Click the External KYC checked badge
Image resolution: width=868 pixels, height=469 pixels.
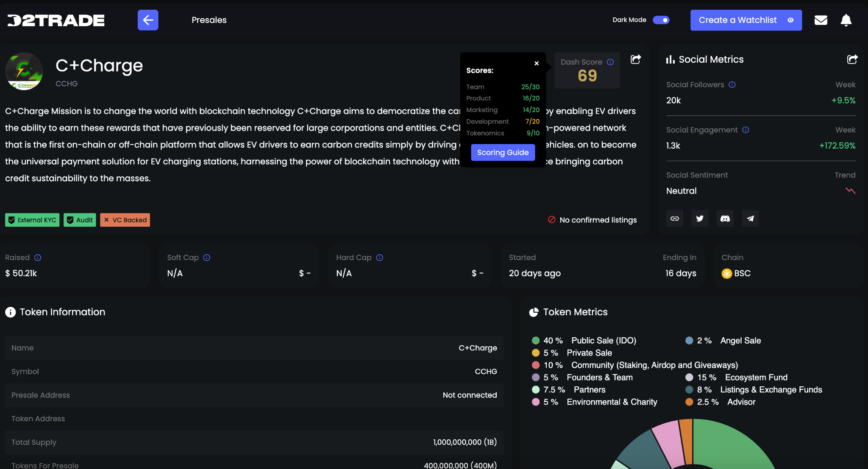pos(32,220)
